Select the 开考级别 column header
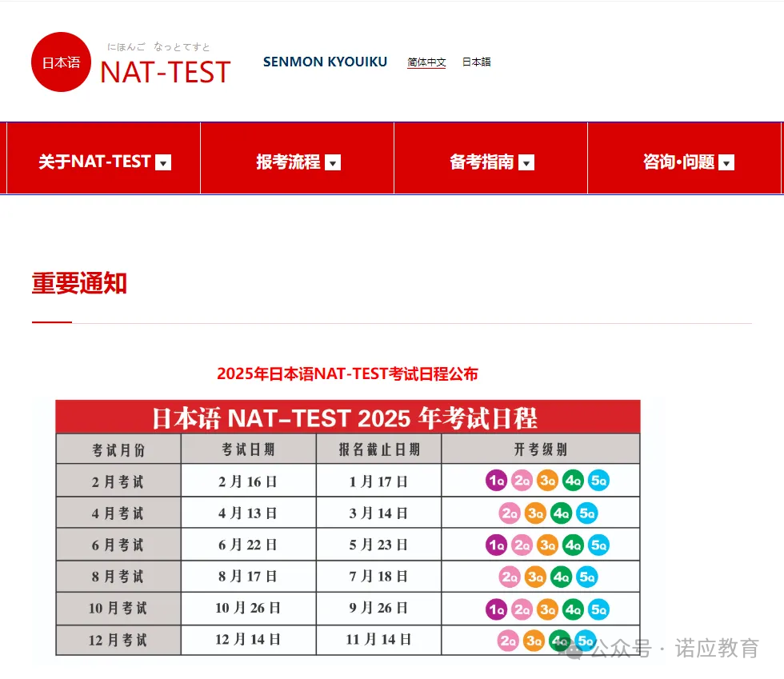Screen dimensions: 784x679 click(541, 449)
